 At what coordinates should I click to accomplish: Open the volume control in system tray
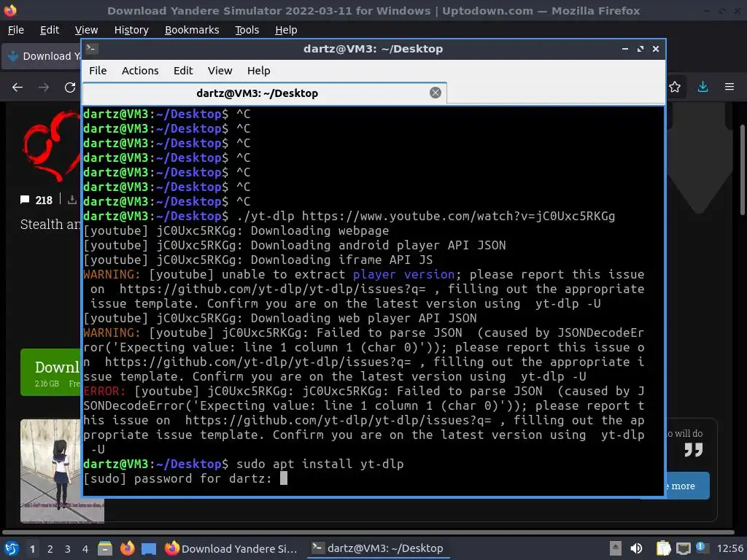[x=636, y=548]
